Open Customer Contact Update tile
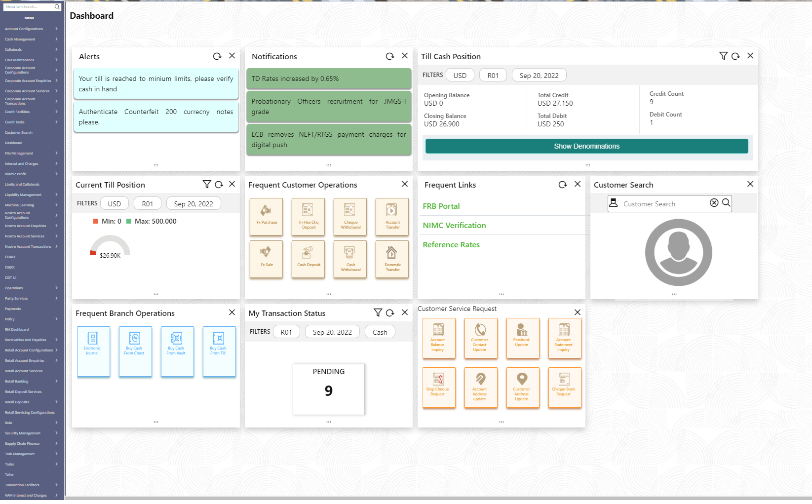 [x=481, y=338]
